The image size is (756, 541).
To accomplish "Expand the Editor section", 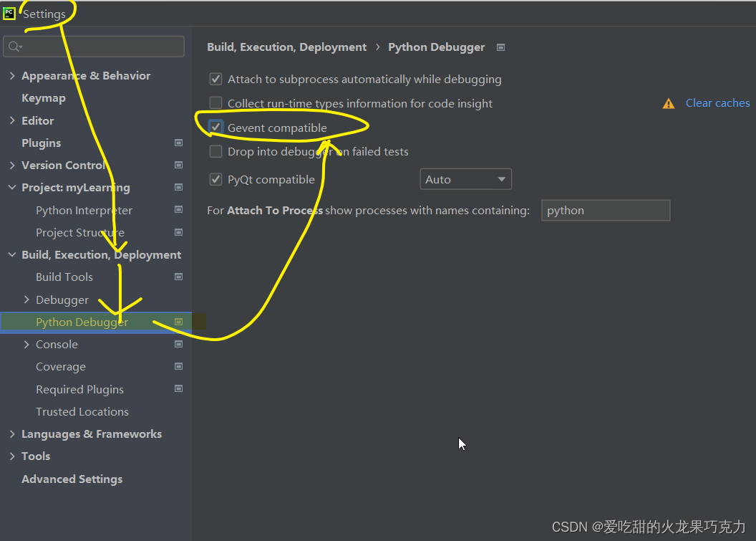I will coord(12,120).
